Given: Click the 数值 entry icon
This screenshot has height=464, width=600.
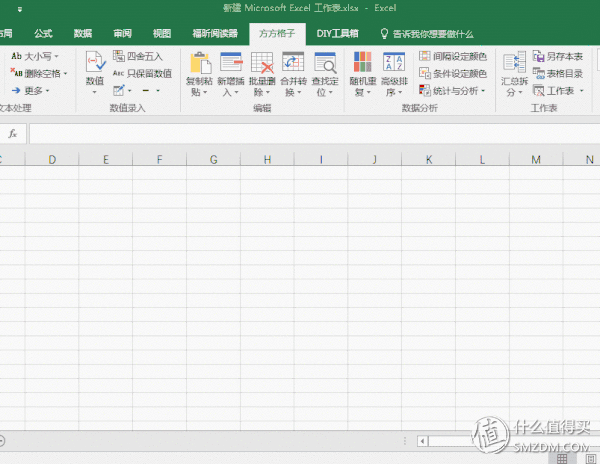Looking at the screenshot, I should click(x=95, y=64).
